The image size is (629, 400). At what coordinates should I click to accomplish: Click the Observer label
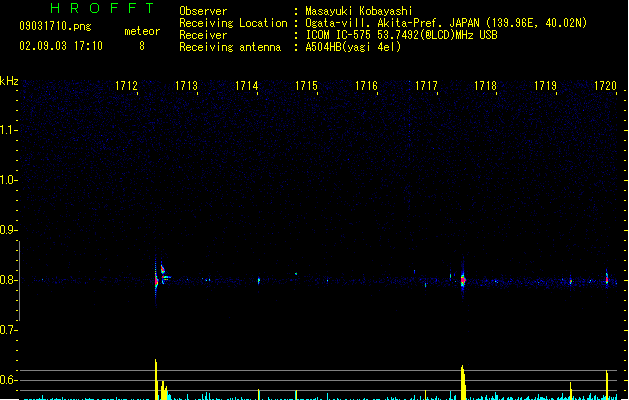203,11
